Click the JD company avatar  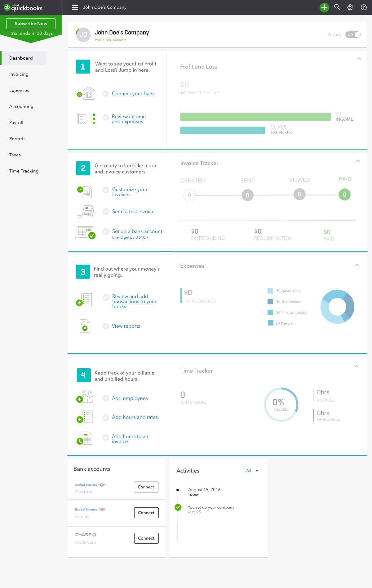point(83,34)
